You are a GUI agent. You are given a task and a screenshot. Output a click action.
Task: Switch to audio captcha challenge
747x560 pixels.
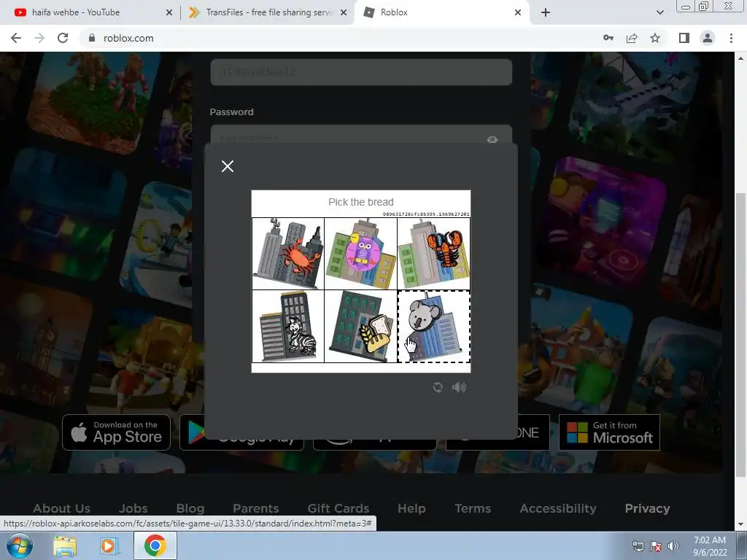[x=459, y=387]
